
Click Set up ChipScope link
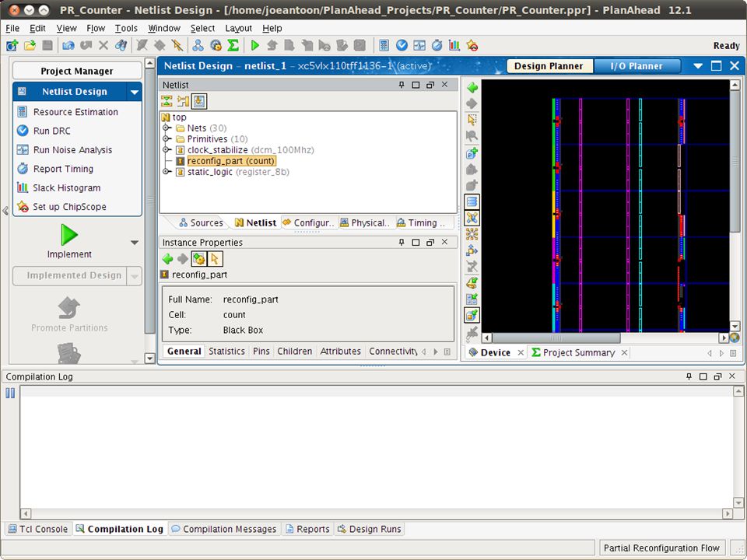[x=69, y=207]
